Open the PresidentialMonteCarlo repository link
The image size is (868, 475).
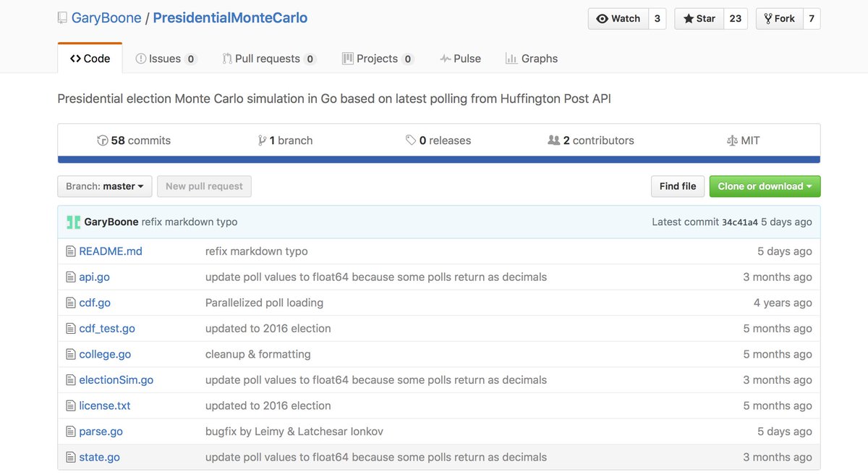230,18
